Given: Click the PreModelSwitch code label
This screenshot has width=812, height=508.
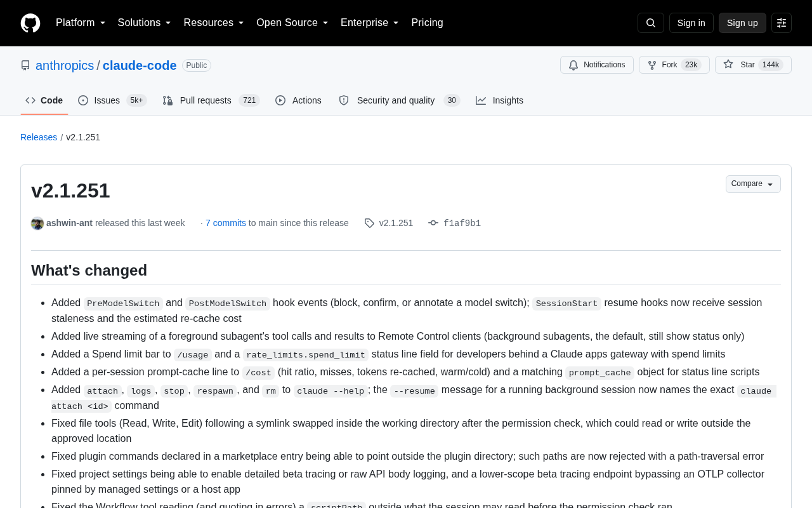Looking at the screenshot, I should click(123, 304).
